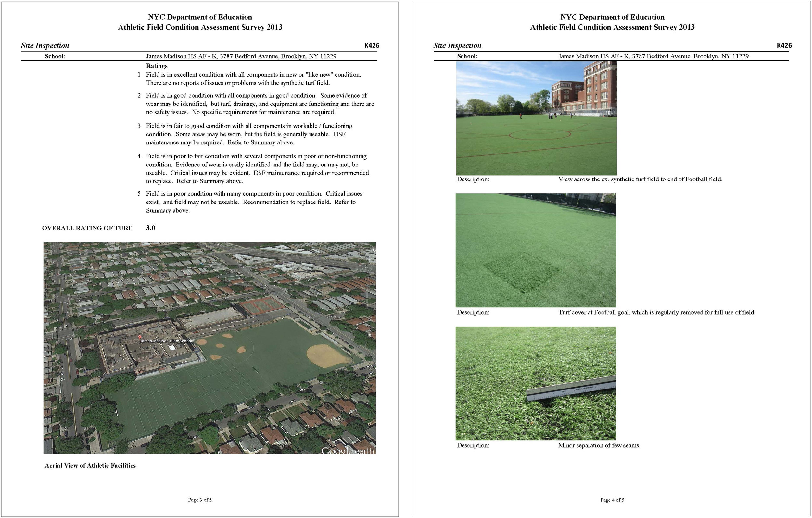
Task: Click "Page 3 of 5" footer
Action: pos(200,500)
